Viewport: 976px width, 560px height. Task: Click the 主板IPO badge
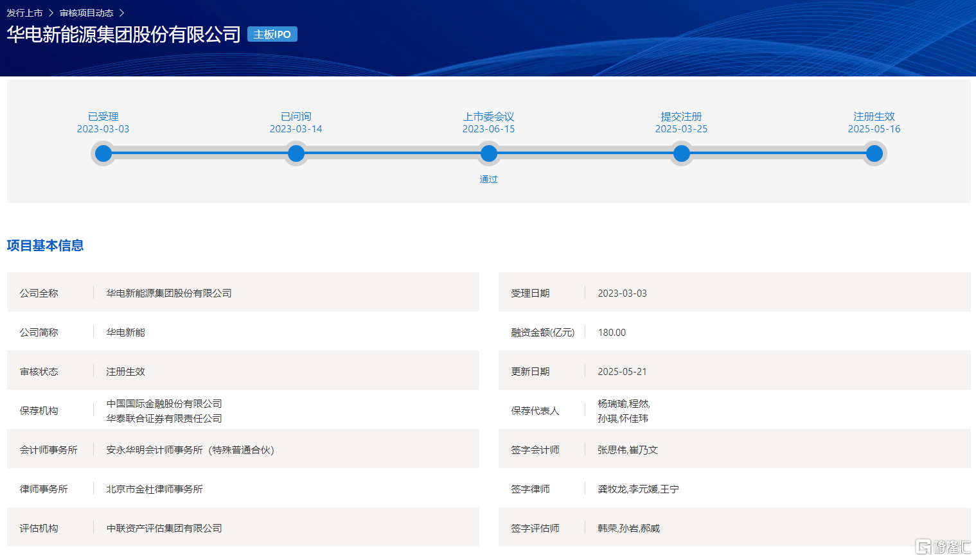click(272, 35)
